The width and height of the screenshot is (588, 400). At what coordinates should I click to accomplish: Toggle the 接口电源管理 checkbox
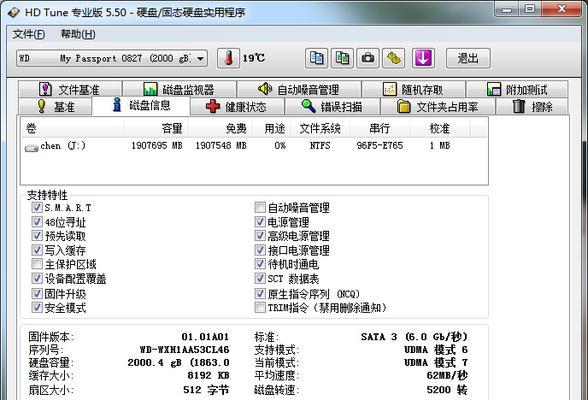click(260, 250)
